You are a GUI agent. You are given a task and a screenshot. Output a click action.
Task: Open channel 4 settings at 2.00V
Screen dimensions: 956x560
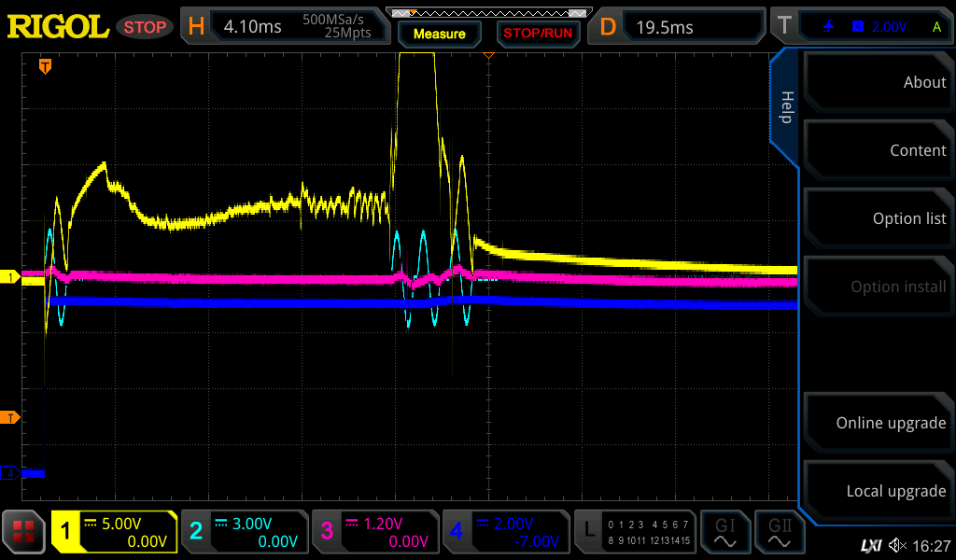[505, 533]
